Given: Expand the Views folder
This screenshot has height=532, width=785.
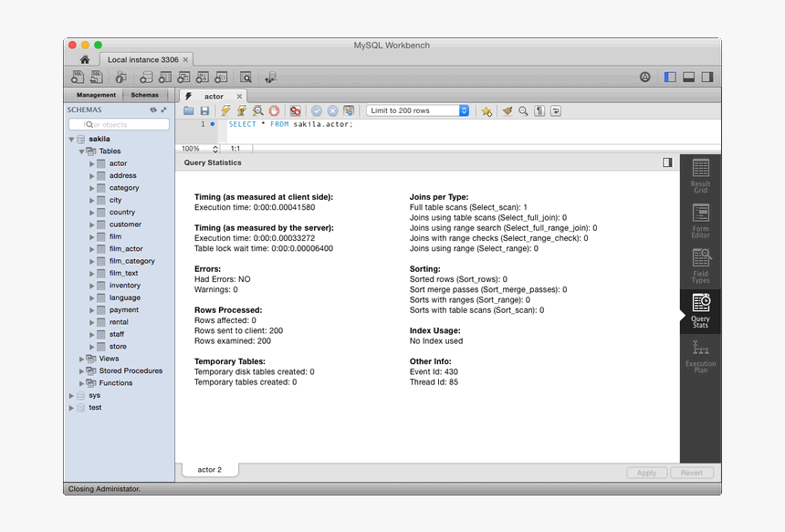Looking at the screenshot, I should (81, 359).
